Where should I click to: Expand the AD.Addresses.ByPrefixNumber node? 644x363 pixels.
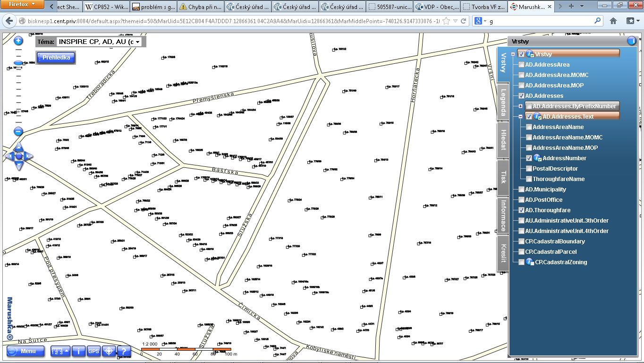click(520, 106)
